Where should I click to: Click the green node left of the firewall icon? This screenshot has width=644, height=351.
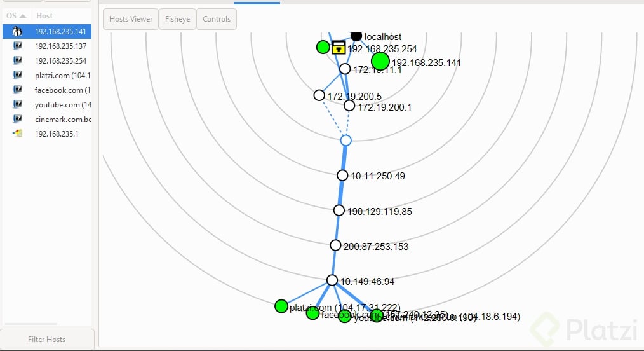[x=323, y=47]
